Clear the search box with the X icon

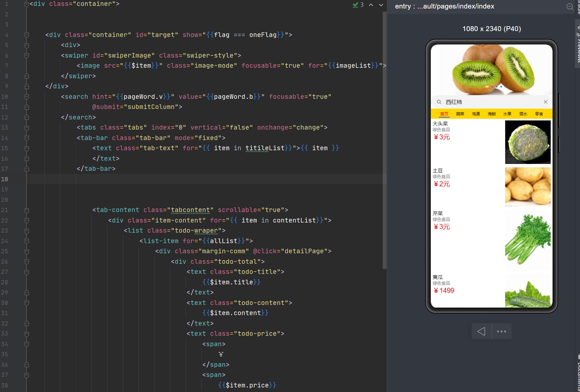pos(545,102)
